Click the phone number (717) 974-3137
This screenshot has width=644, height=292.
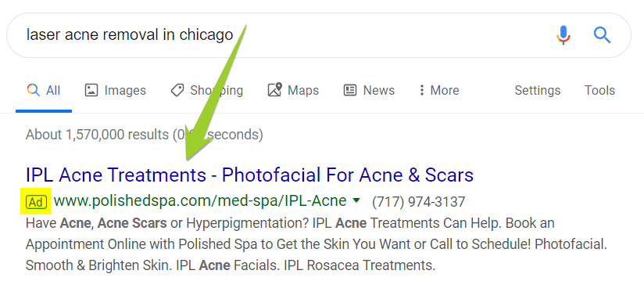pyautogui.click(x=418, y=202)
